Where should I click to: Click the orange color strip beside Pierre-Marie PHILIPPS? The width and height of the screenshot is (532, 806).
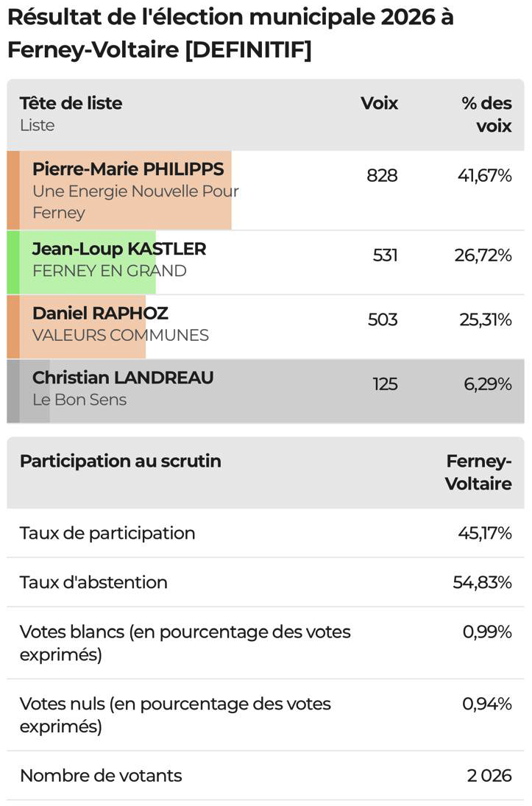[x=13, y=190]
